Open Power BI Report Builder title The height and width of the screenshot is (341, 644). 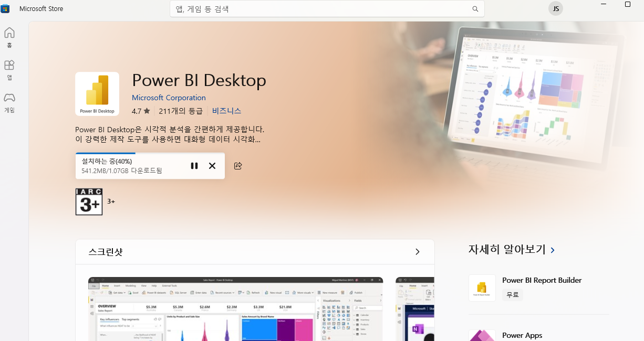click(x=542, y=280)
